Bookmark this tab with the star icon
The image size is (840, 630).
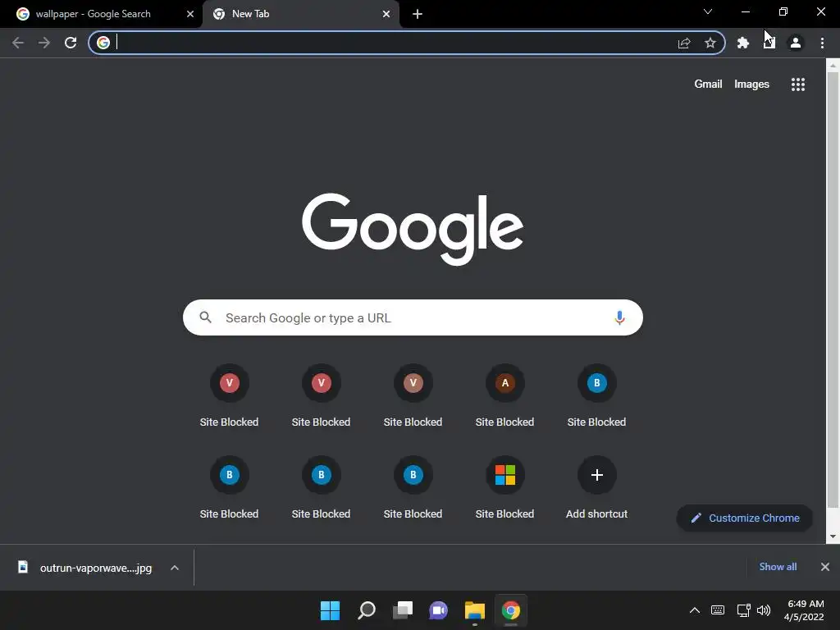click(x=710, y=43)
